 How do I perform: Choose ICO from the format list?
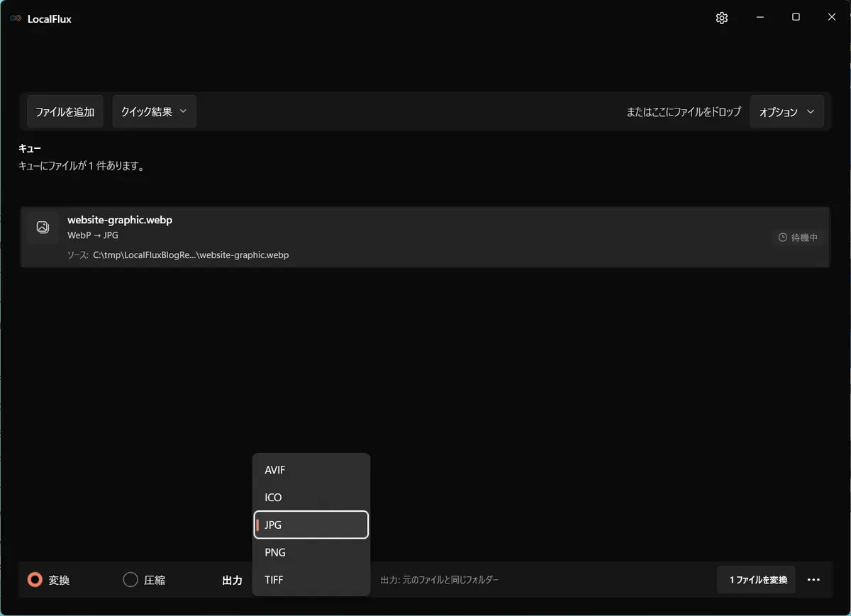click(311, 498)
